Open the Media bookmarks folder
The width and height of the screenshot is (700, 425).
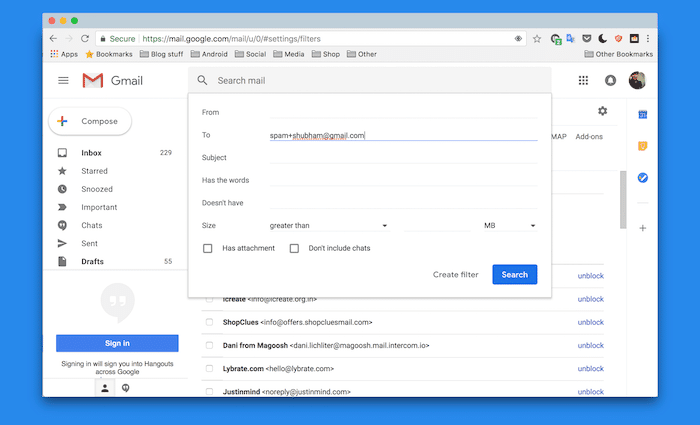289,54
